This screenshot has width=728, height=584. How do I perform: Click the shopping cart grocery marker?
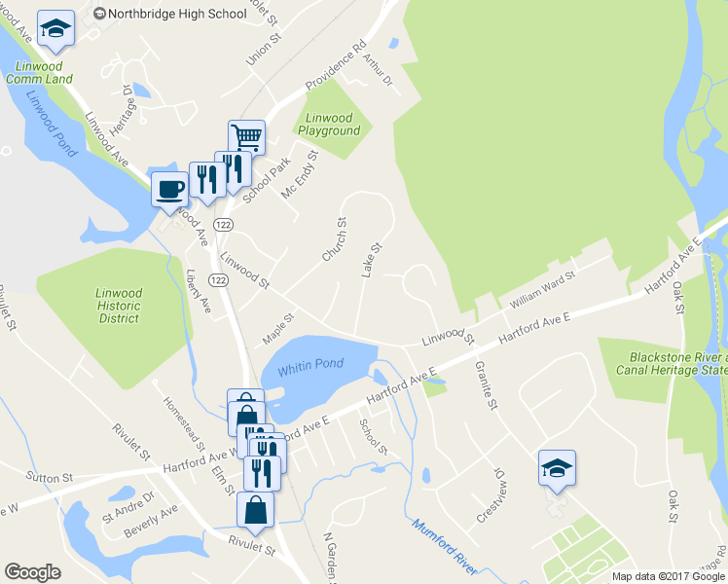pos(246,137)
